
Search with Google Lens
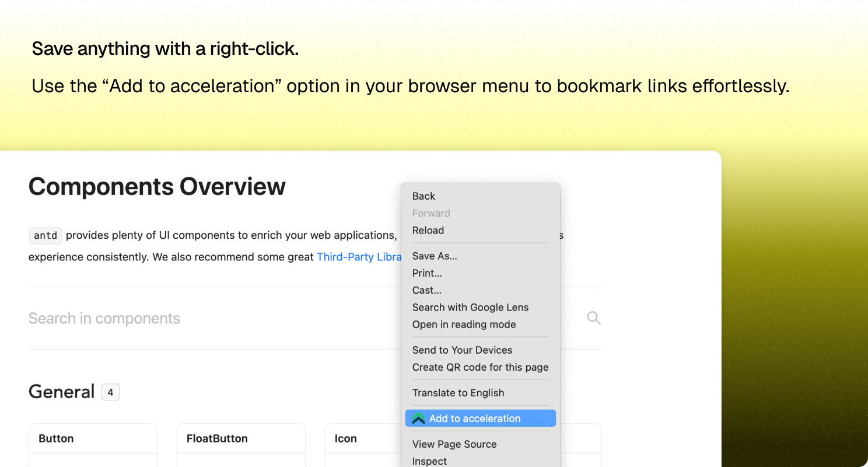(x=470, y=307)
